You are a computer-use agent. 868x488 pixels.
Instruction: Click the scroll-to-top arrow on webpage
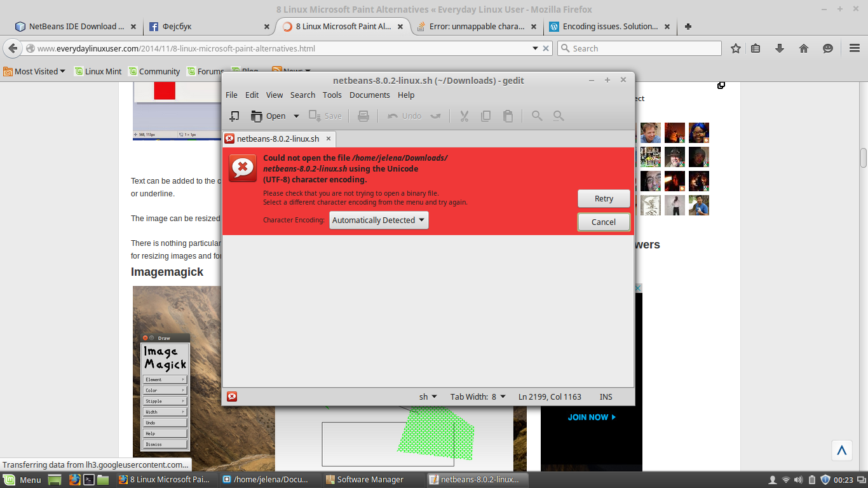[842, 451]
